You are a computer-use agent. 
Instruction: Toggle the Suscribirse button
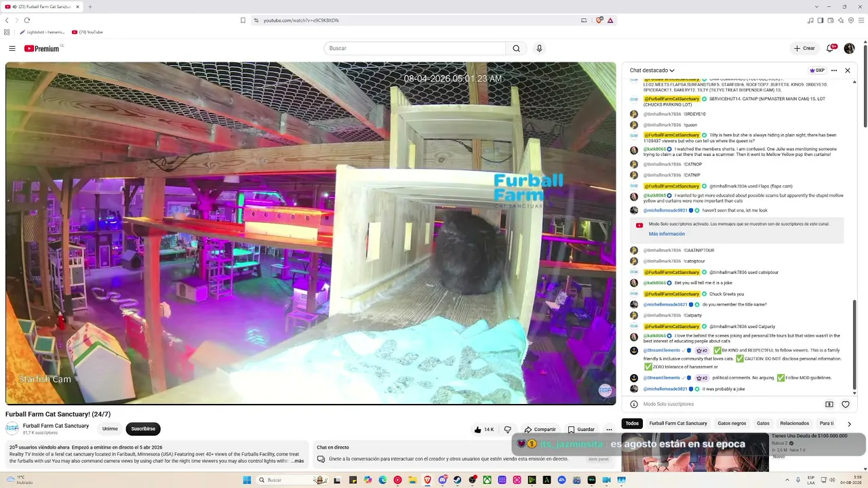pos(143,429)
